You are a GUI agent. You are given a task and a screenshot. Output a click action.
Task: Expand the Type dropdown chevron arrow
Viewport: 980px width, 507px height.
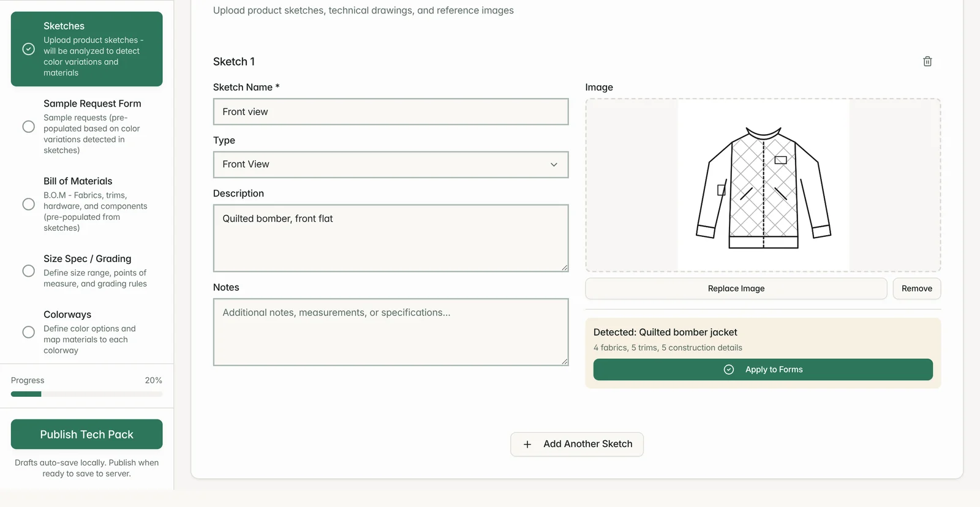tap(554, 165)
